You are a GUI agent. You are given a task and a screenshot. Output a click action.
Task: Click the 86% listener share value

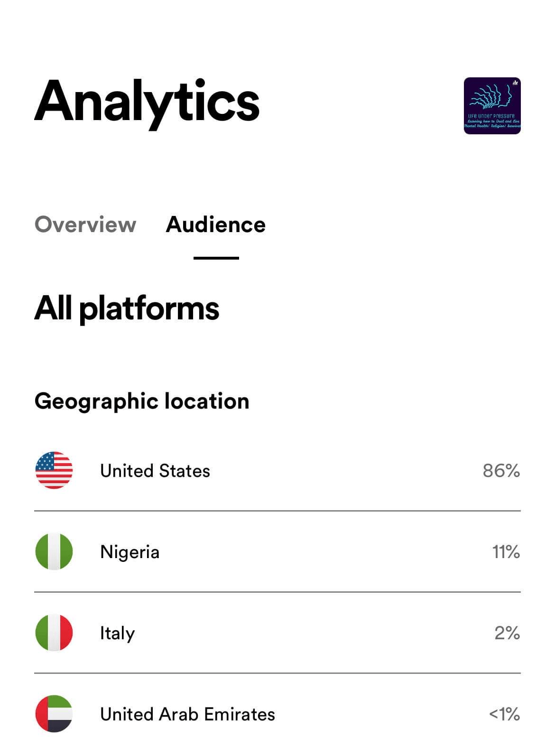click(501, 471)
